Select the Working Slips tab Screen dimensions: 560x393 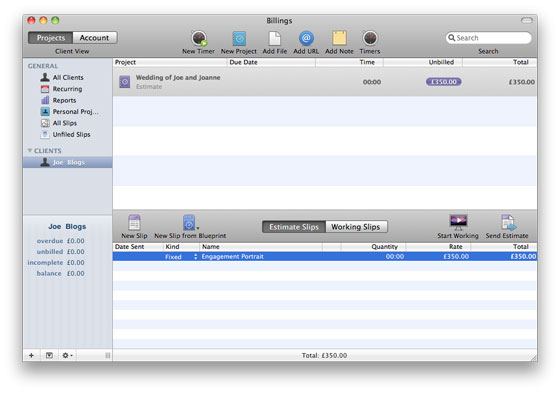click(x=356, y=227)
